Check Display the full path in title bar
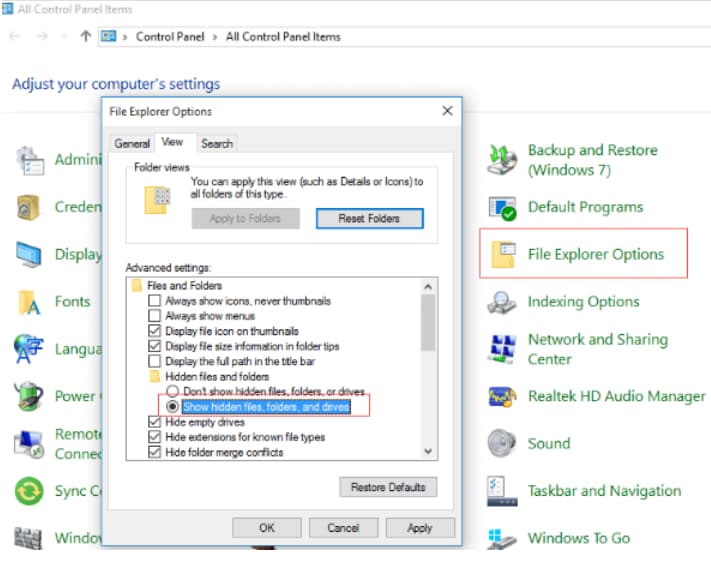This screenshot has width=711, height=567. [x=154, y=361]
